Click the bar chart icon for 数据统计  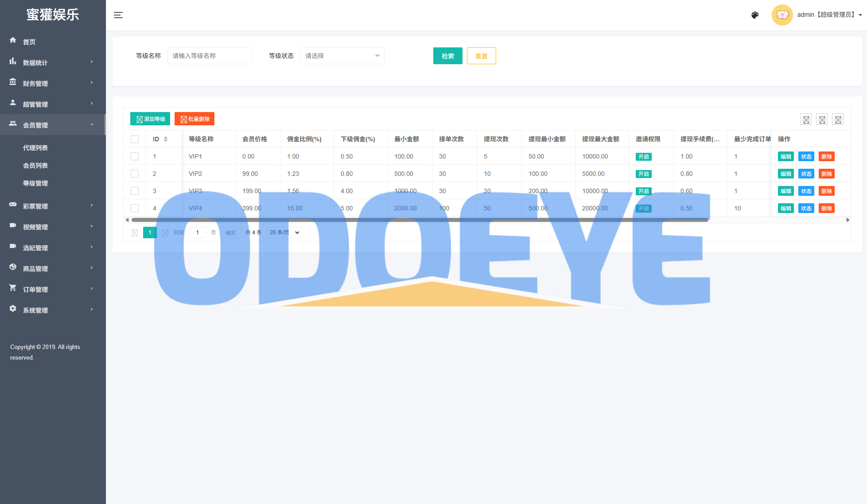[x=13, y=61]
